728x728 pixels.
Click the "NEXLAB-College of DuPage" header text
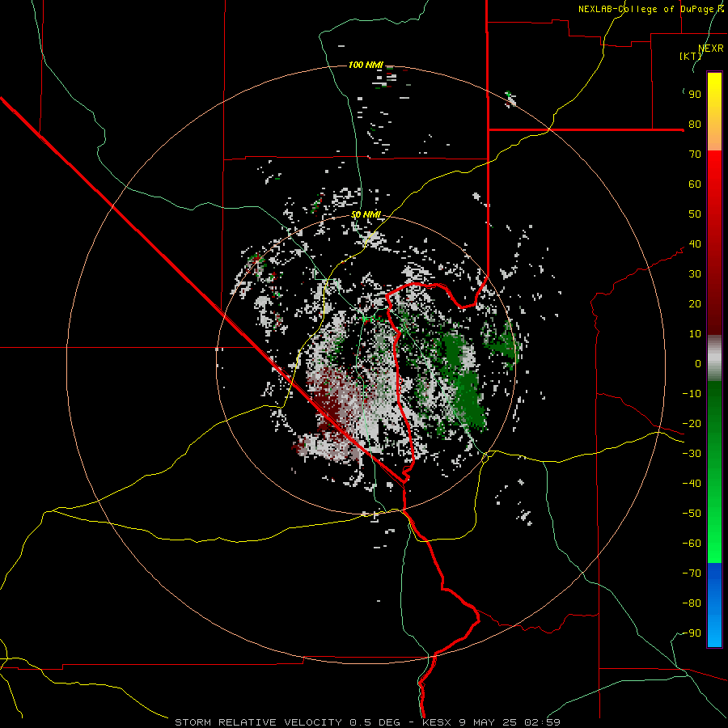647,9
